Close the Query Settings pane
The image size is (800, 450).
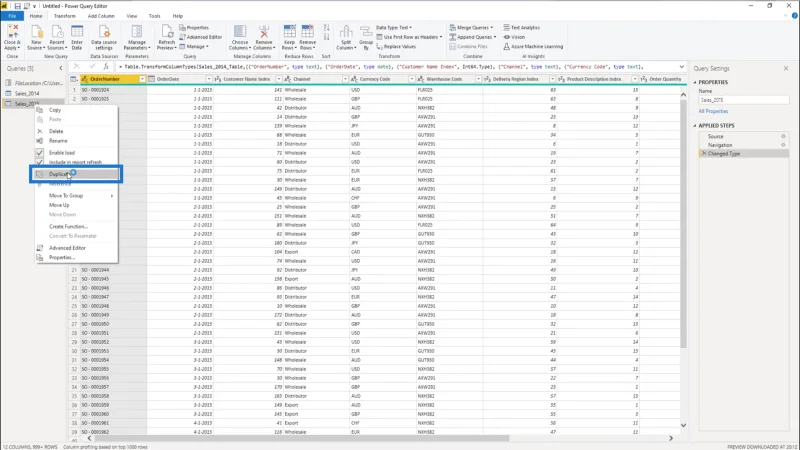pyautogui.click(x=786, y=68)
